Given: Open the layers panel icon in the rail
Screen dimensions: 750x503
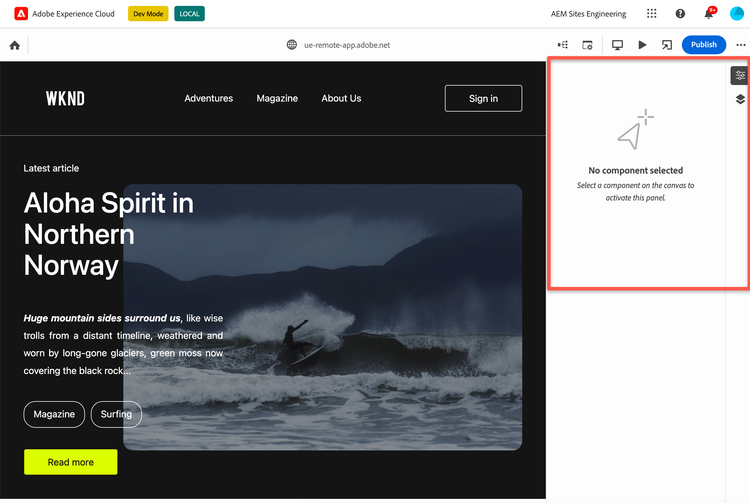Looking at the screenshot, I should click(740, 99).
